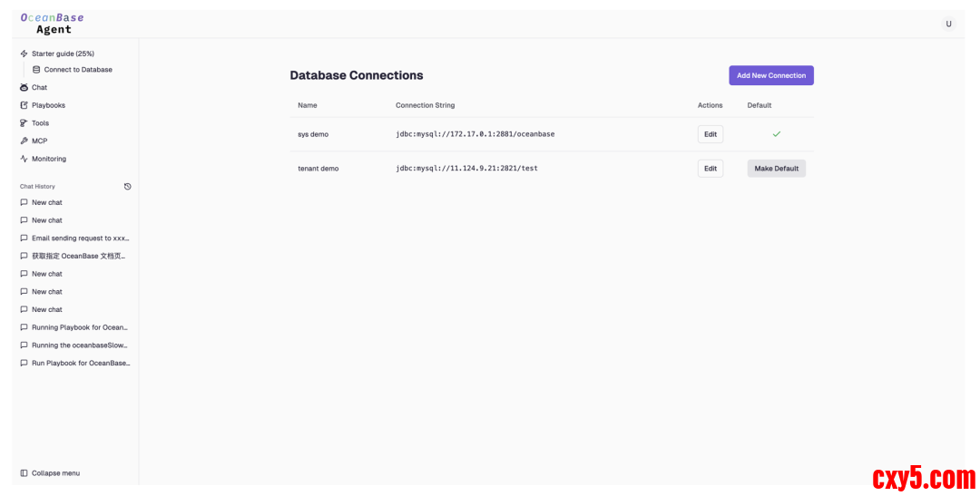Click the green default checkmark for sys demo
980x496 pixels.
point(776,134)
